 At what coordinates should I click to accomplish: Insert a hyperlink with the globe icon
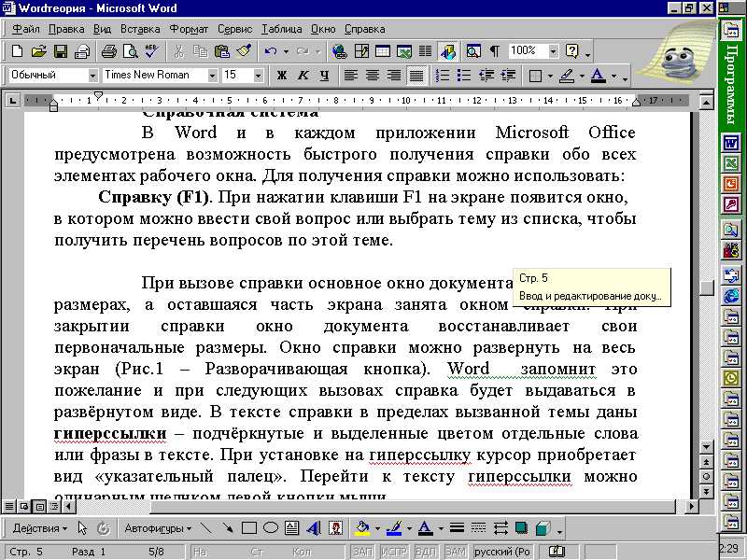pyautogui.click(x=340, y=51)
